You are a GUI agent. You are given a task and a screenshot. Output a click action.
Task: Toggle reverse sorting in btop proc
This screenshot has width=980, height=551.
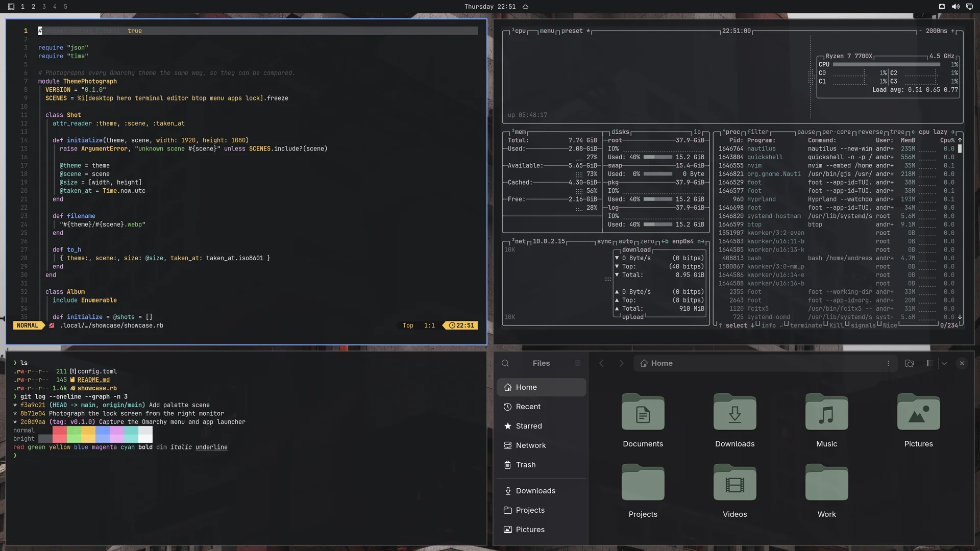[870, 132]
